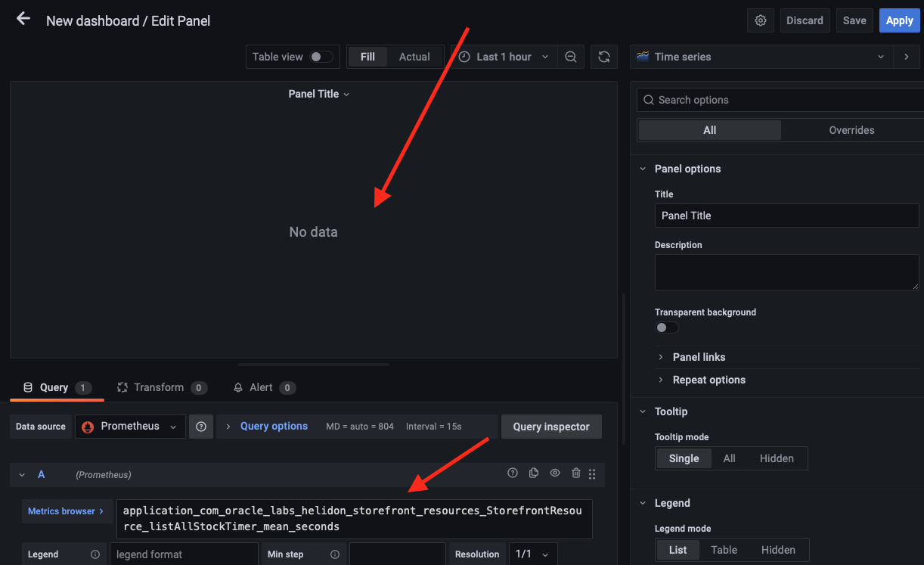Delete query A with trash icon
Image resolution: width=924 pixels, height=565 pixels.
[x=576, y=473]
